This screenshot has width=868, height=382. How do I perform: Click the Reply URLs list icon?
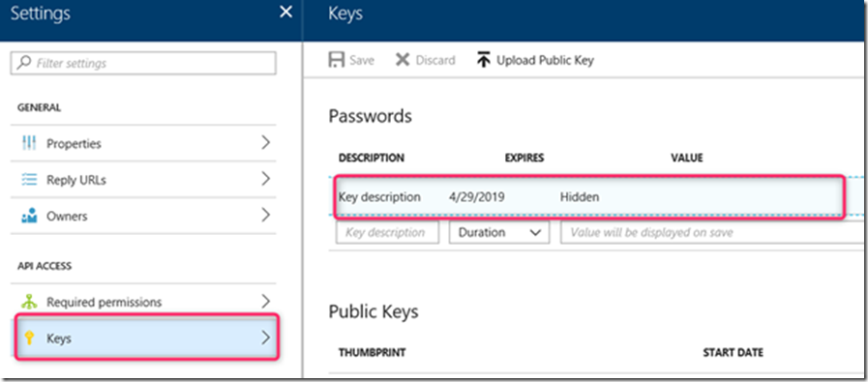pos(28,180)
